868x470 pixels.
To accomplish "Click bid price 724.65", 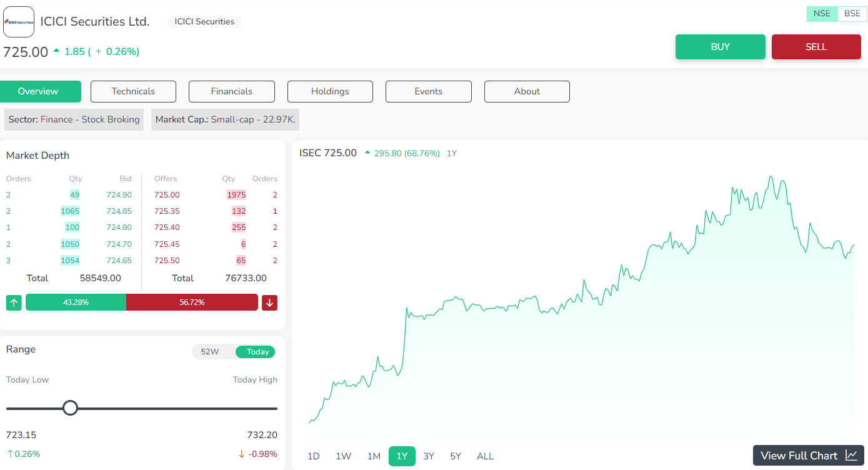I will (119, 261).
